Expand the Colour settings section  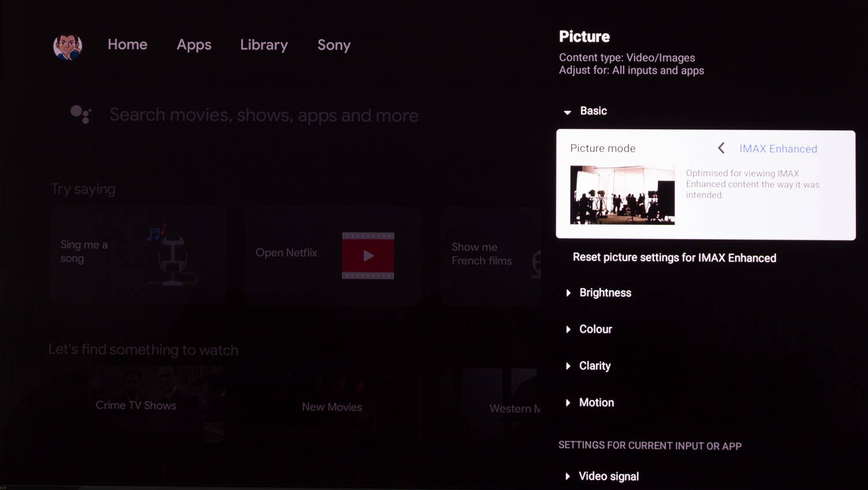tap(589, 329)
